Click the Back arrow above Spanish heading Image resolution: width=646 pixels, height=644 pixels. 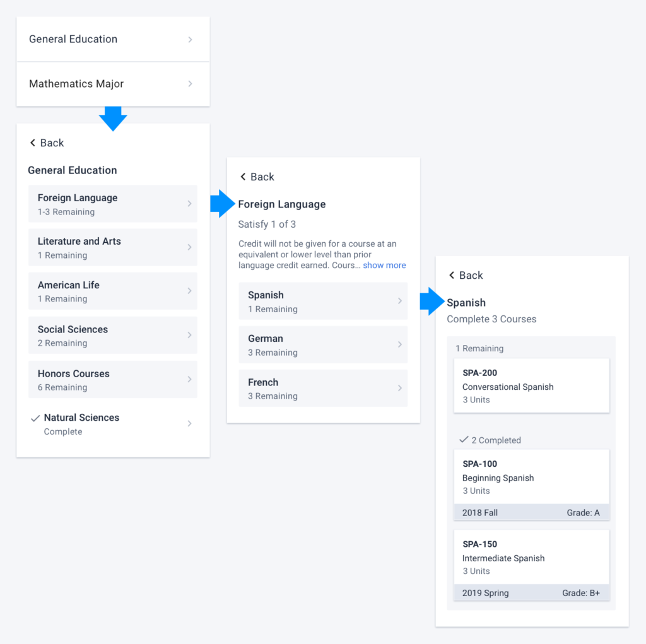[x=452, y=275]
